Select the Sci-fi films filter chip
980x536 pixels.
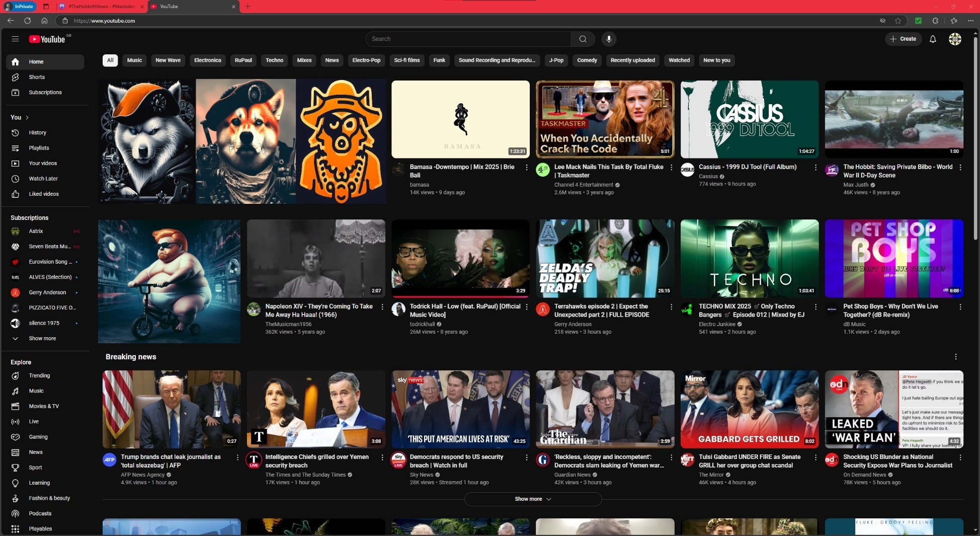coord(407,60)
